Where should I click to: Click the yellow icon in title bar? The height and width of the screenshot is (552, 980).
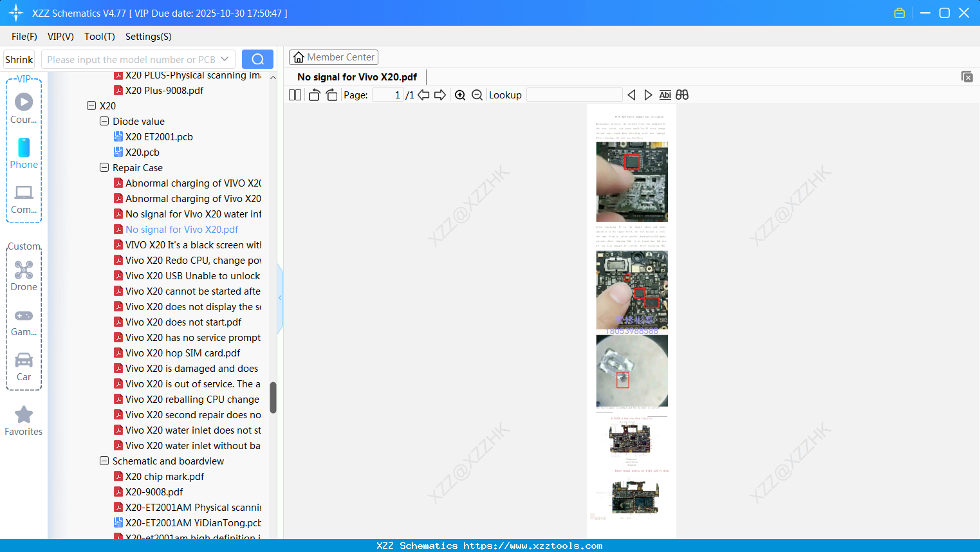pyautogui.click(x=900, y=13)
